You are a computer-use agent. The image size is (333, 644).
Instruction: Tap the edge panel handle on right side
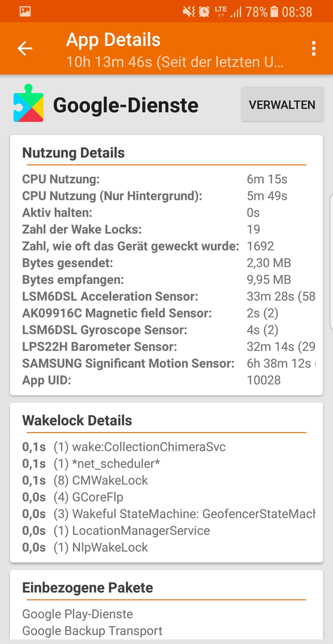tap(331, 263)
